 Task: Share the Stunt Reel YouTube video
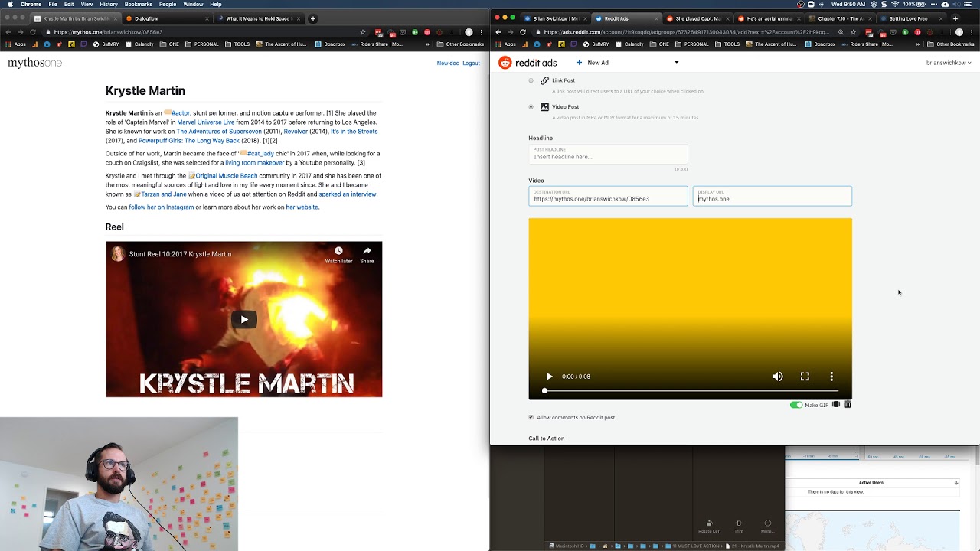(367, 255)
